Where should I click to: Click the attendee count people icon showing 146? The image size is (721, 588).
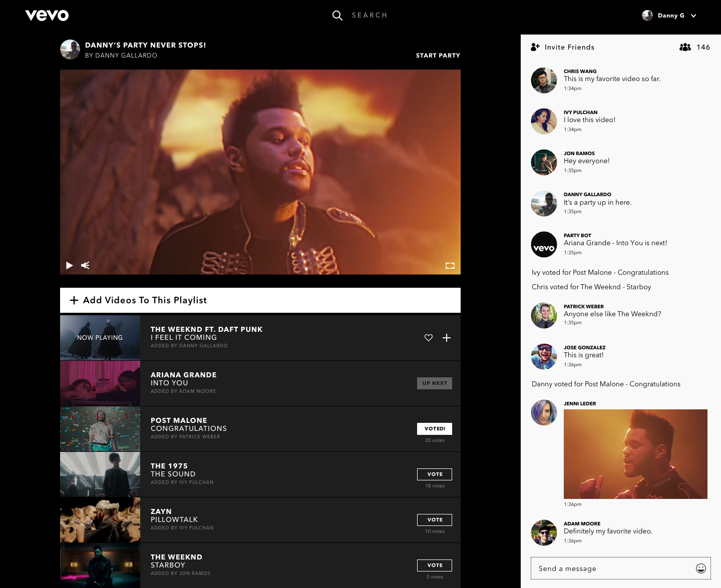pyautogui.click(x=685, y=47)
